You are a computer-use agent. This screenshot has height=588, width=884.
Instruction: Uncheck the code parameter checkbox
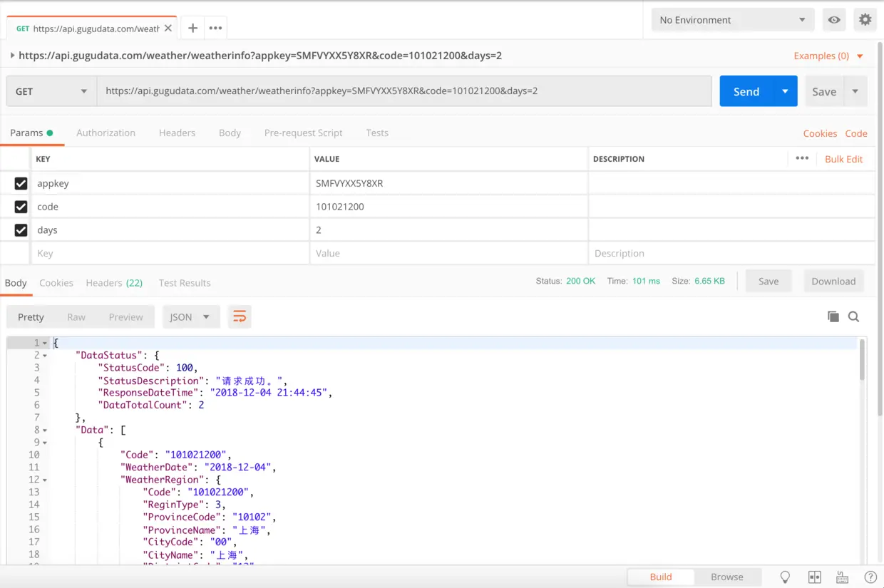(x=21, y=207)
